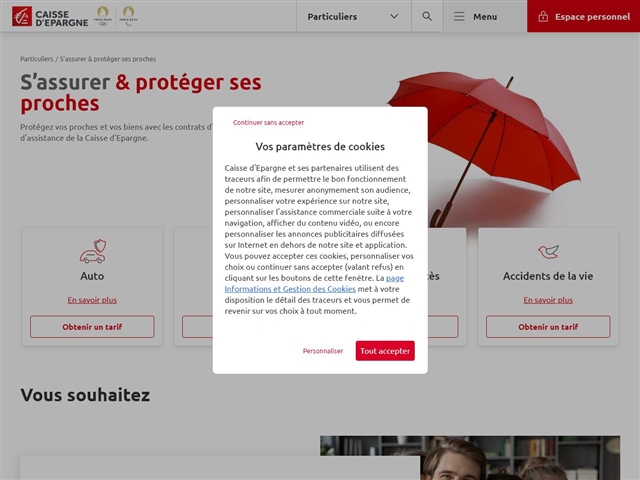The image size is (640, 480).
Task: Open the Espace personnel login button
Action: [x=583, y=16]
